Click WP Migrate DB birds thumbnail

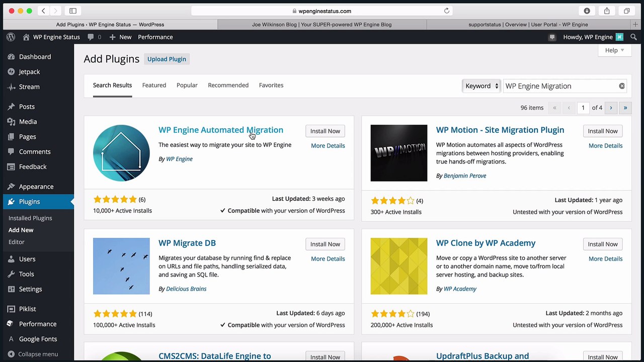pos(121,266)
